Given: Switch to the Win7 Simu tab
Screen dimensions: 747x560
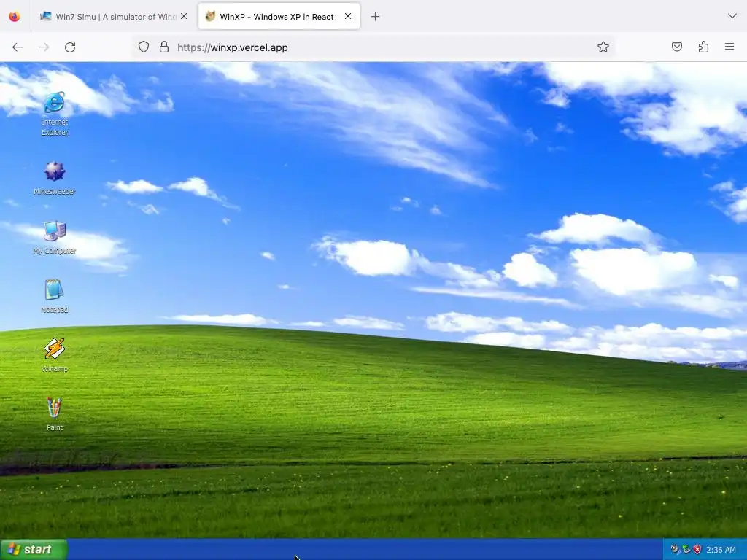Looking at the screenshot, I should point(114,17).
